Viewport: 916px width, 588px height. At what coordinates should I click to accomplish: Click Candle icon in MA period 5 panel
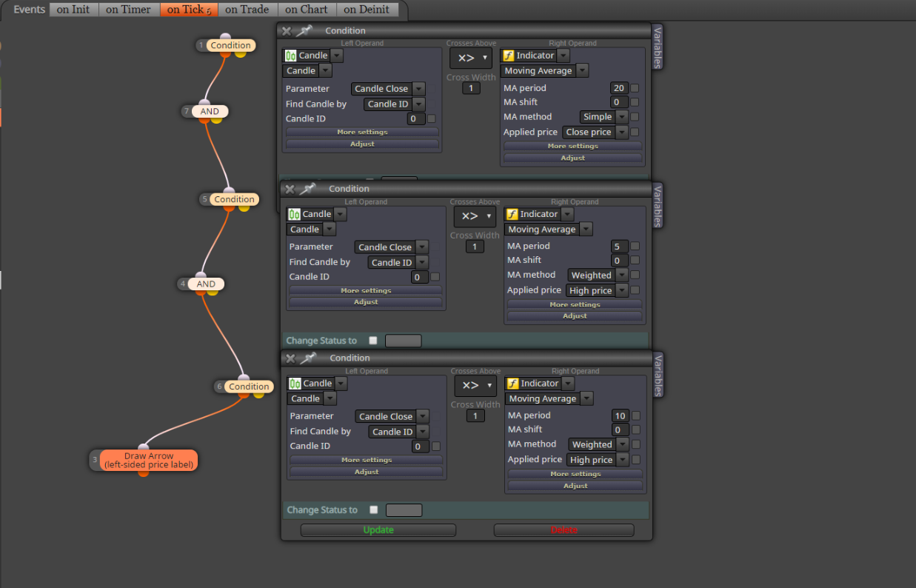point(295,214)
